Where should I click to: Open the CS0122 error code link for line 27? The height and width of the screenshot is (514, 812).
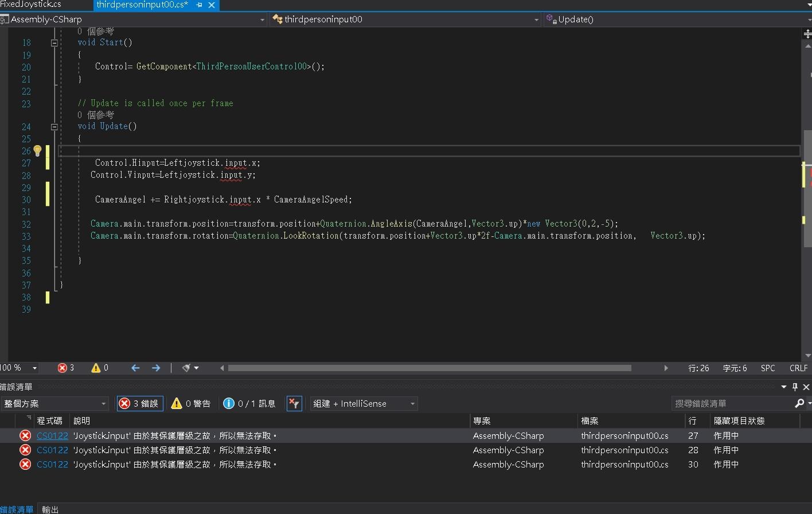click(x=52, y=435)
